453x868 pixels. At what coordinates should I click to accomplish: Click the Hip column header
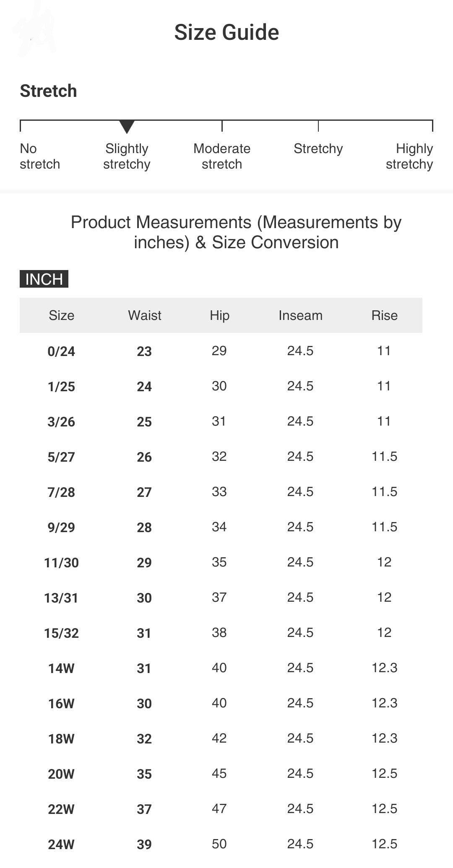coord(219,315)
